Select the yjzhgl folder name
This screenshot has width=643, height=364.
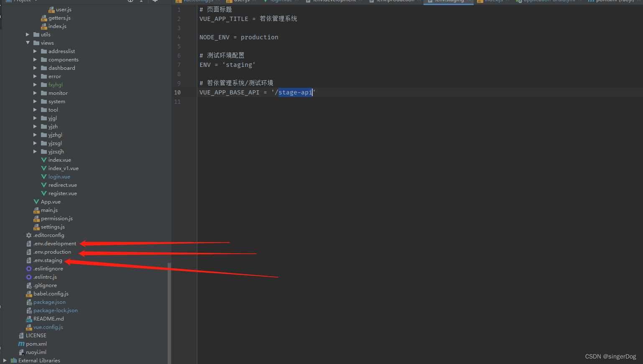coord(55,135)
